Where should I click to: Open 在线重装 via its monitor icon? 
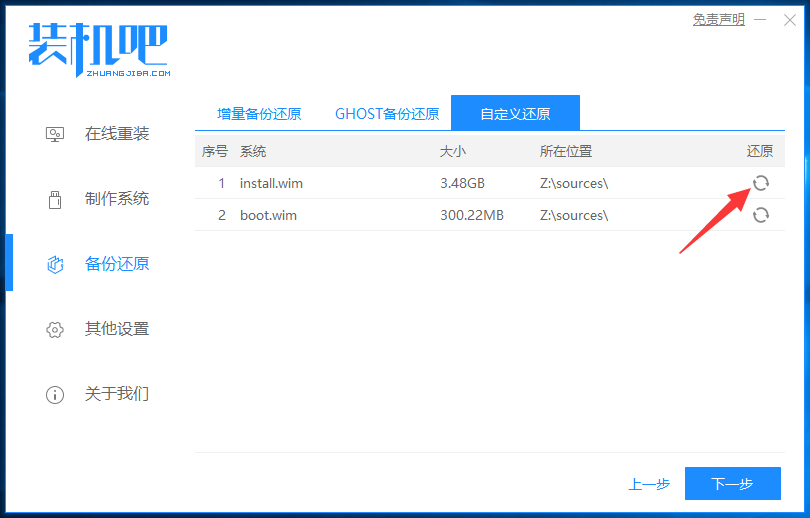pyautogui.click(x=56, y=134)
